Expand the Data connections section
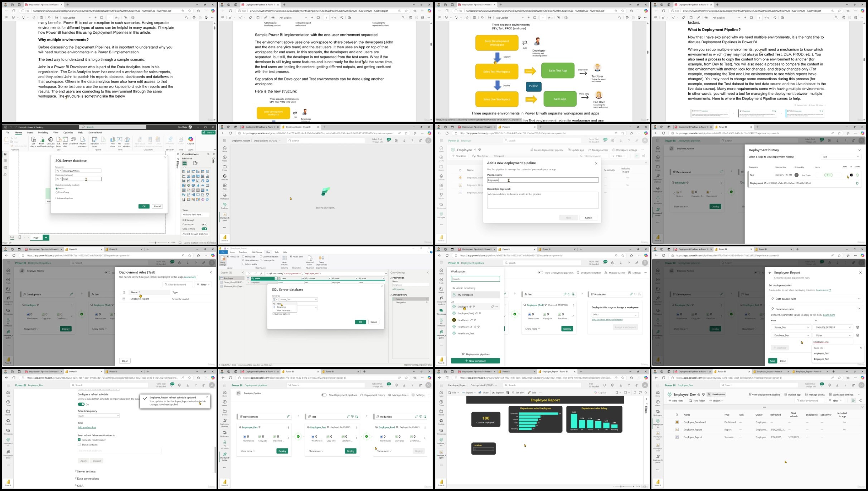 pyautogui.click(x=87, y=478)
